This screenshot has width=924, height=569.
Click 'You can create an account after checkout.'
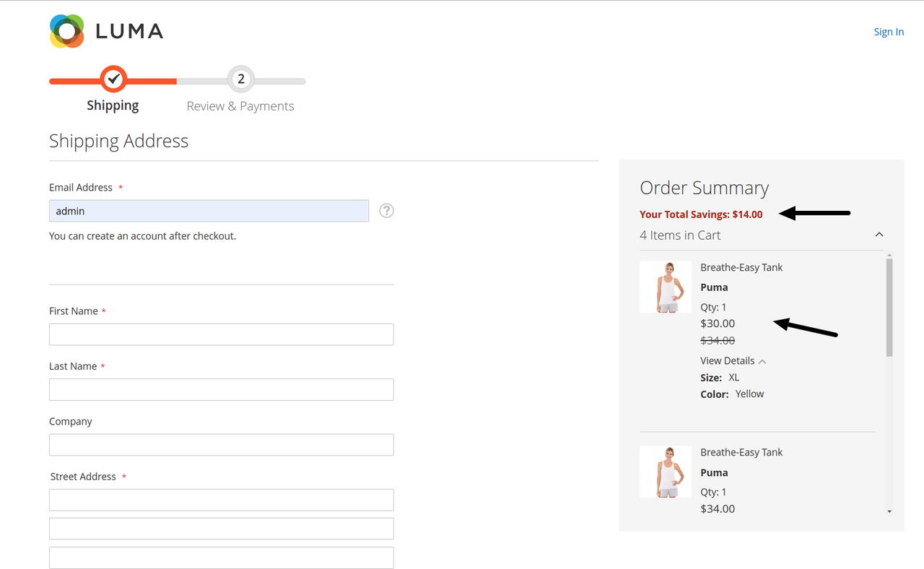[142, 236]
